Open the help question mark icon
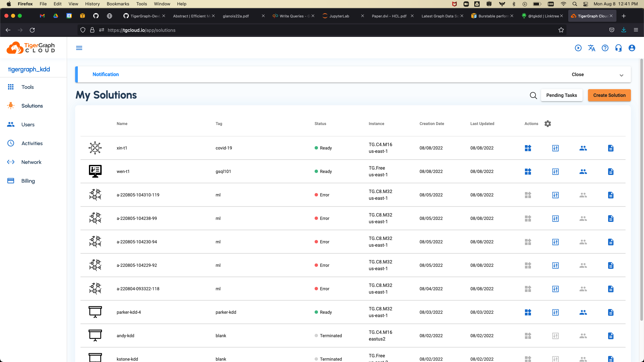This screenshot has width=644, height=362. (x=605, y=48)
